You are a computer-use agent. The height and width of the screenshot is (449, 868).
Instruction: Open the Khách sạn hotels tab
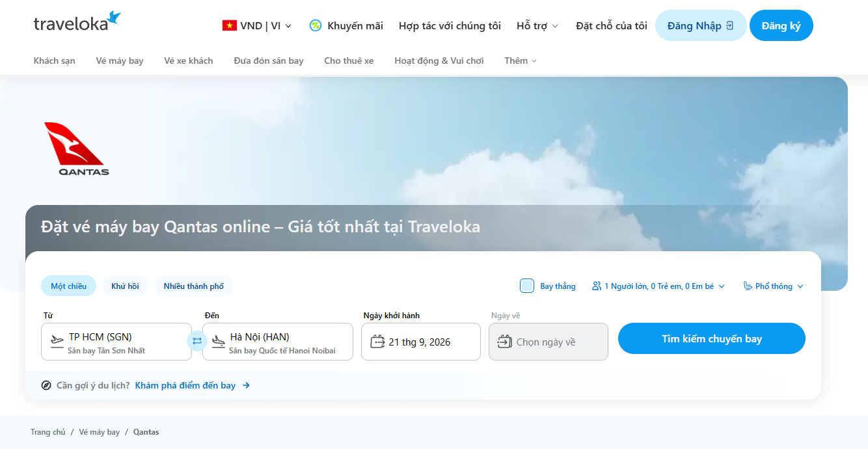55,61
